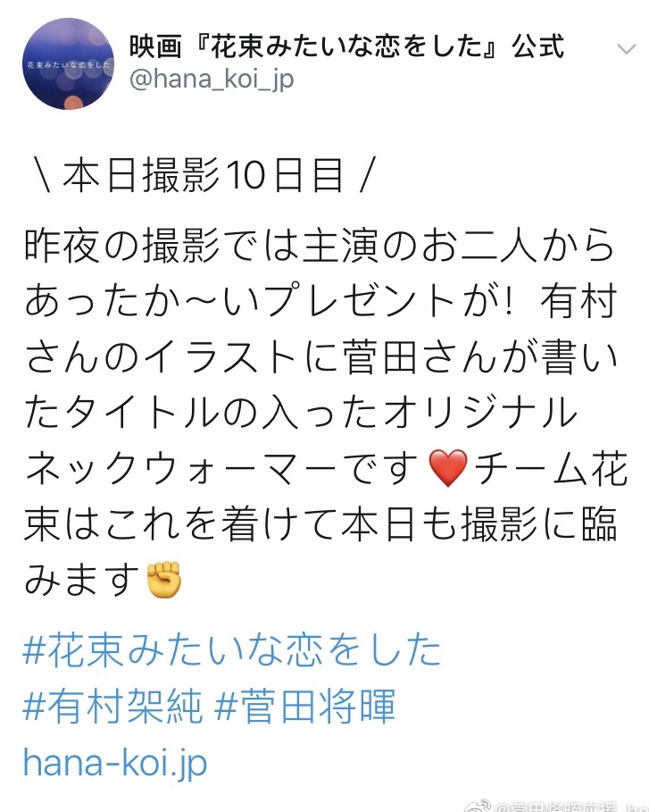The image size is (649, 812).
Task: Open hashtag #花束みたいな恋をした
Action: 232,650
